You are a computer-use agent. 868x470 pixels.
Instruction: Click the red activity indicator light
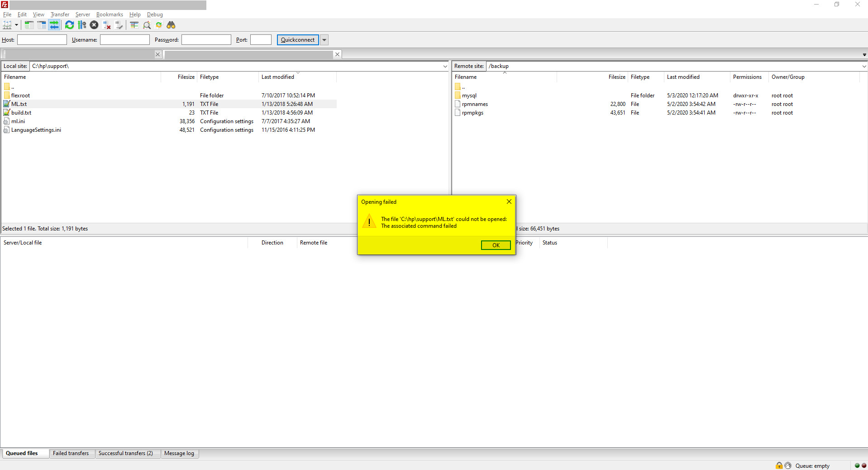click(x=864, y=465)
